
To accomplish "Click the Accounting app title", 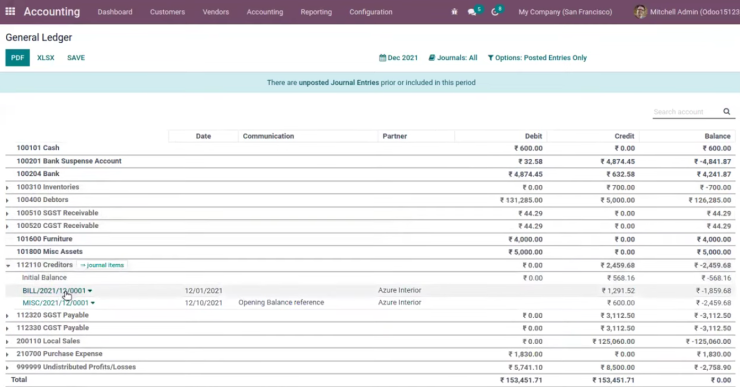I will click(x=52, y=12).
